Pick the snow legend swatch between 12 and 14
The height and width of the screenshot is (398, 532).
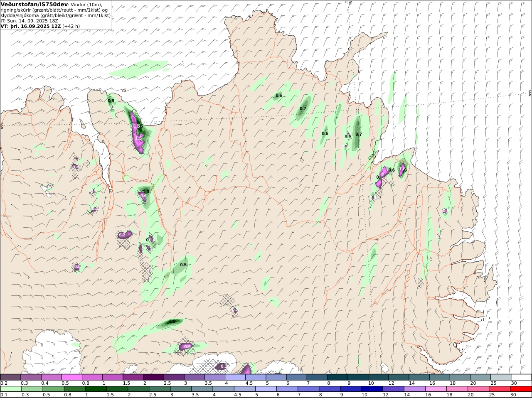[x=399, y=377]
